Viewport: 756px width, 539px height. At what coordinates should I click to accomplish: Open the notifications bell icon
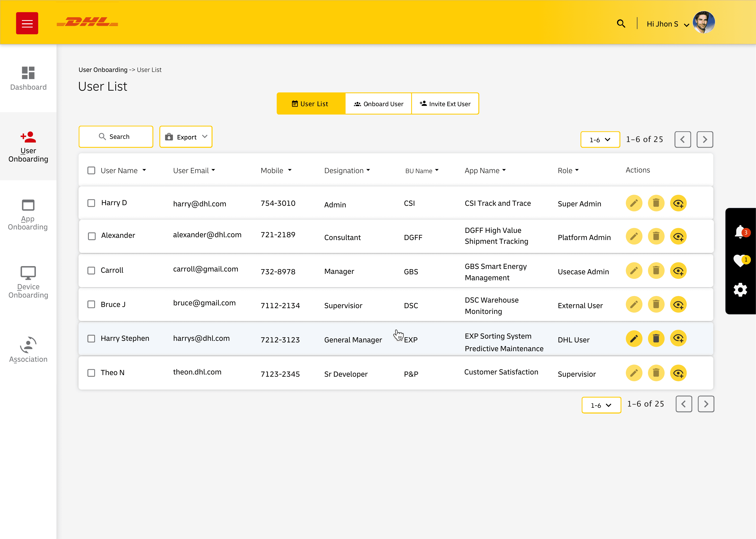tap(740, 232)
